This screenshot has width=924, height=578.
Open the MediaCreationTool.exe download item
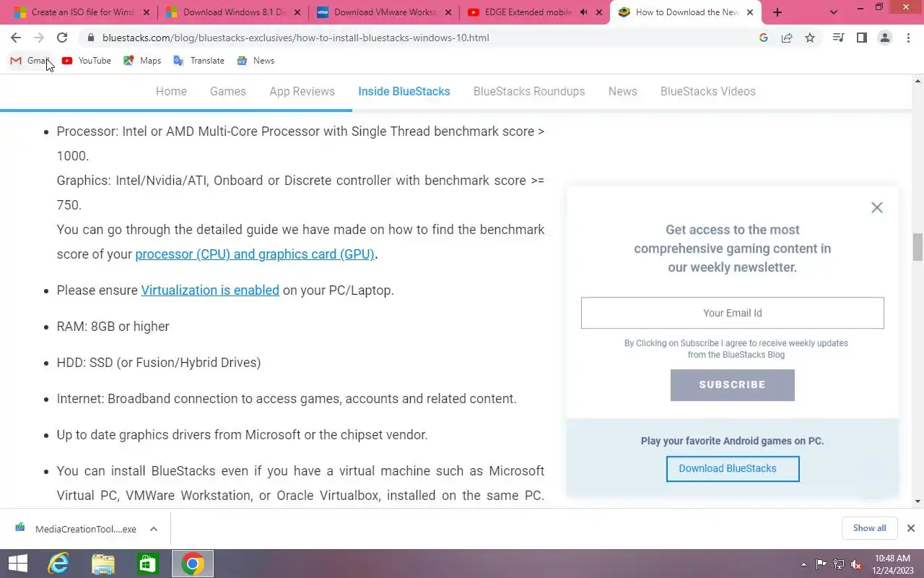(x=76, y=529)
